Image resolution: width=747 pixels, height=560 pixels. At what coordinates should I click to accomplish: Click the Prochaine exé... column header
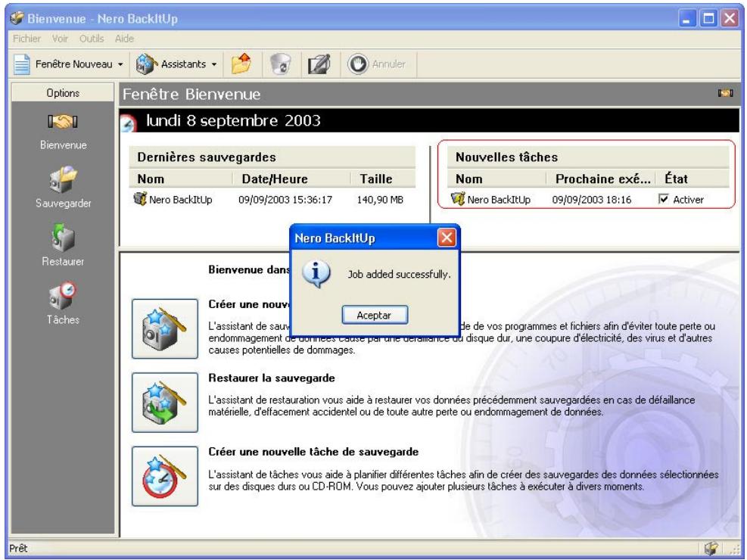pos(602,179)
